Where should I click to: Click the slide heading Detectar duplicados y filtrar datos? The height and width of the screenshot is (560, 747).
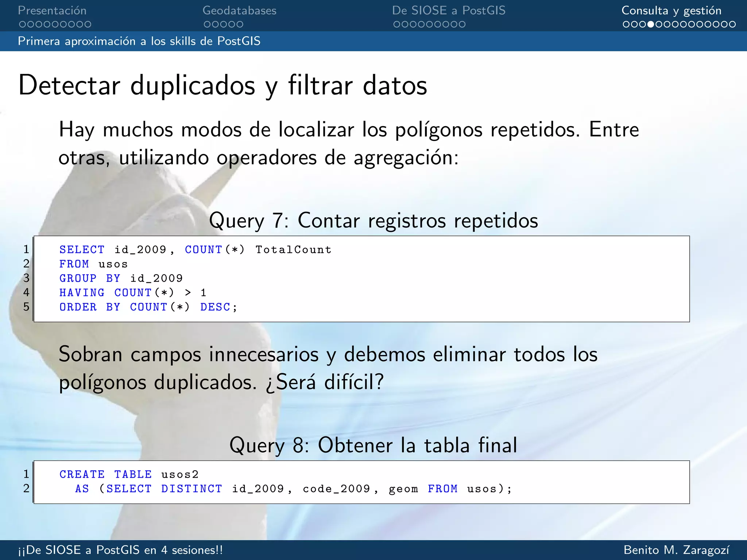[x=222, y=86]
